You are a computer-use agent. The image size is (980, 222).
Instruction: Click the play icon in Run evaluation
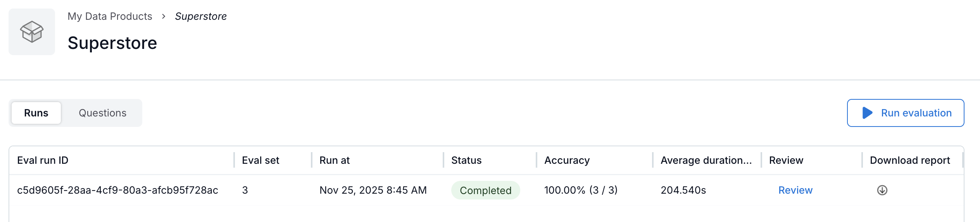tap(867, 113)
